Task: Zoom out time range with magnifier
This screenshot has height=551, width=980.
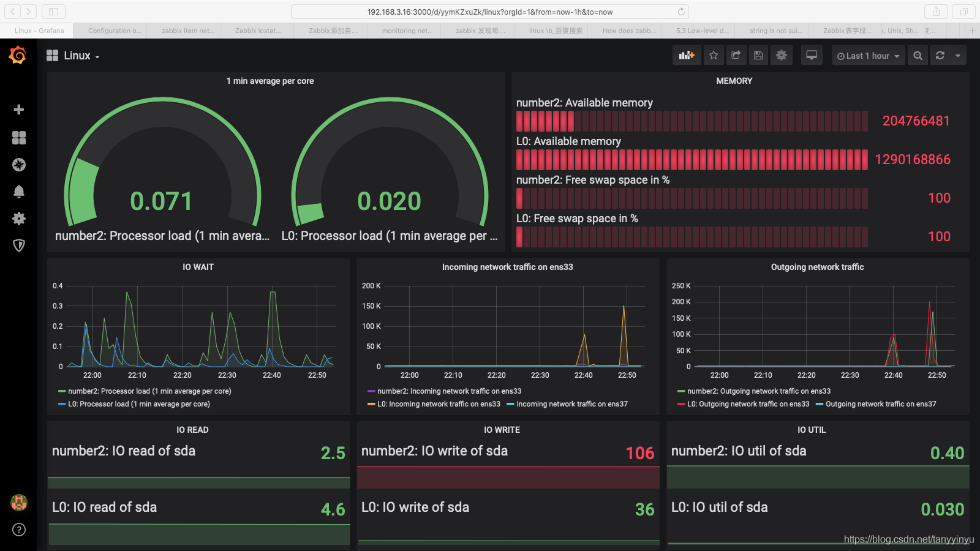Action: pos(918,56)
